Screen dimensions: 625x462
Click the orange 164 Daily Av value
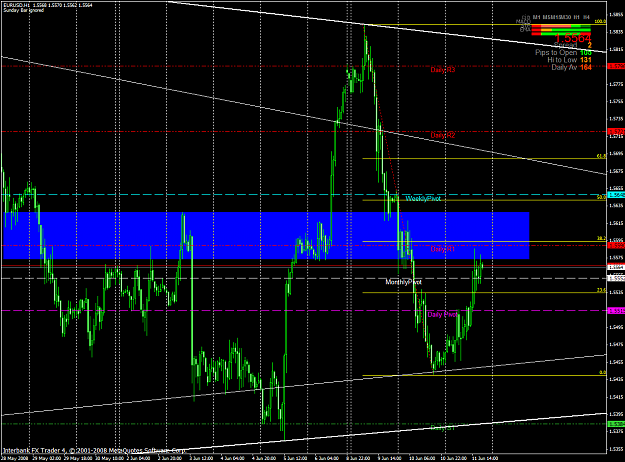[586, 67]
